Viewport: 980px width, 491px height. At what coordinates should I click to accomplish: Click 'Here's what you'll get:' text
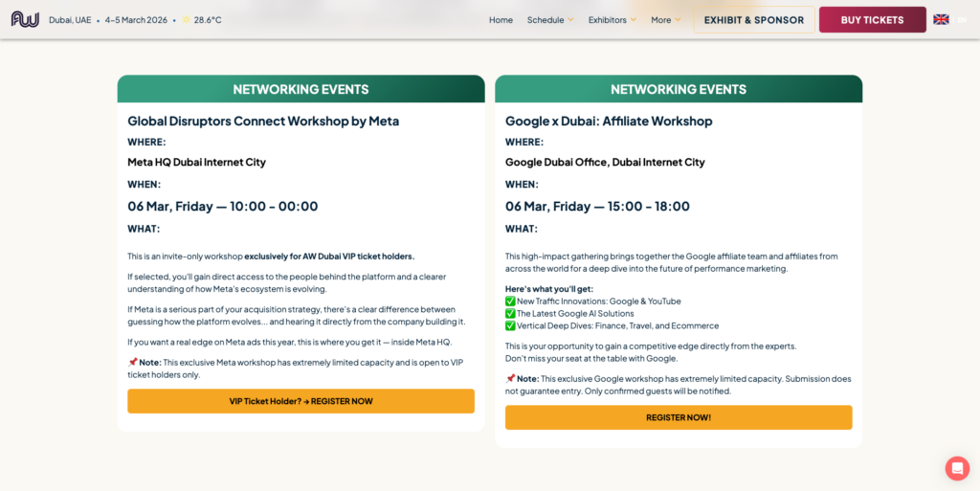[x=549, y=289]
